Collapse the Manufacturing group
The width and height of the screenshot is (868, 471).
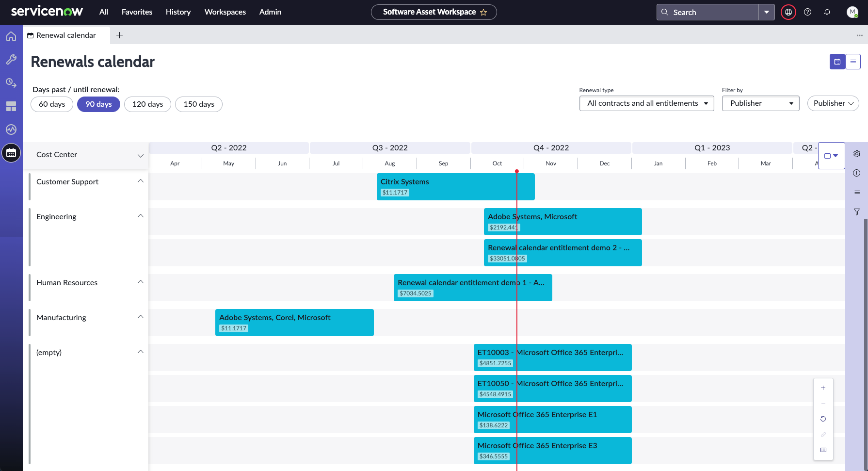(141, 317)
